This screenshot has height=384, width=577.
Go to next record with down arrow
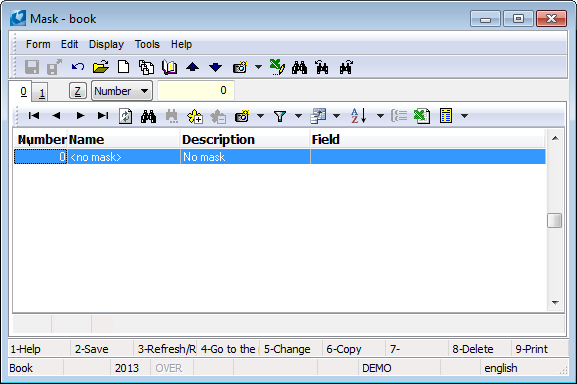click(215, 67)
